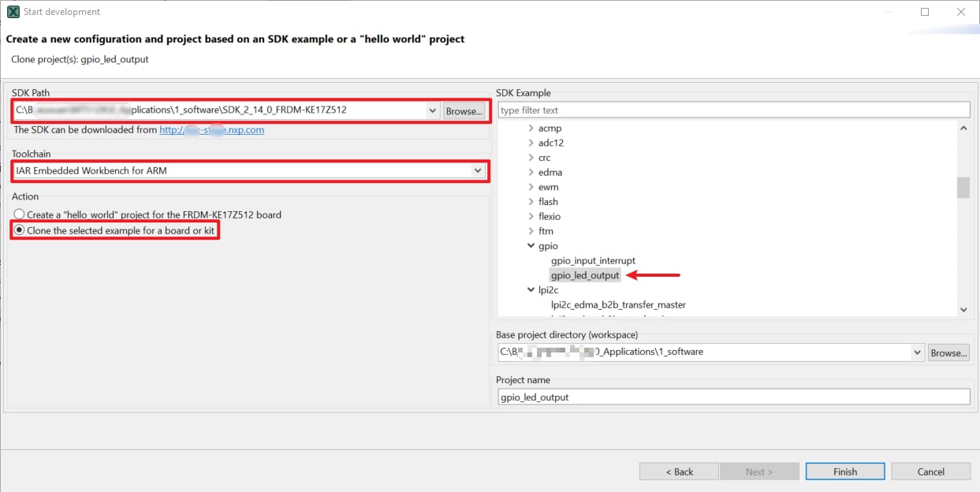
Task: Expand the flexio example folder
Action: pyautogui.click(x=531, y=217)
